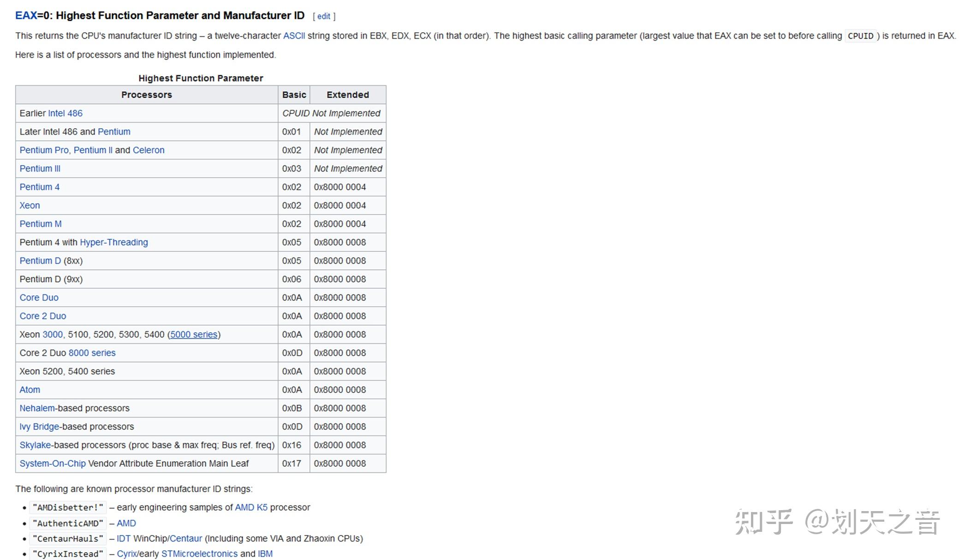The image size is (965, 560).
Task: Open the Core 2 Duo link
Action: click(x=42, y=316)
